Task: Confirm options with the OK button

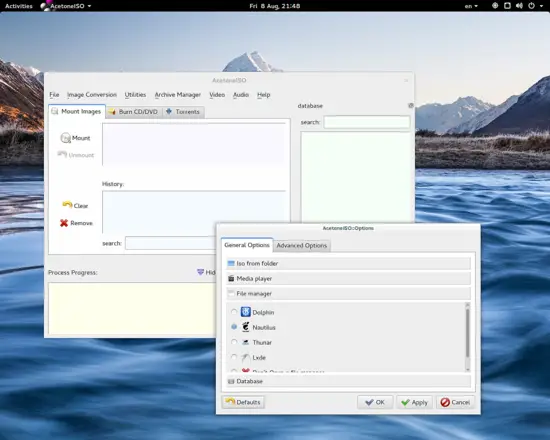Action: (375, 402)
